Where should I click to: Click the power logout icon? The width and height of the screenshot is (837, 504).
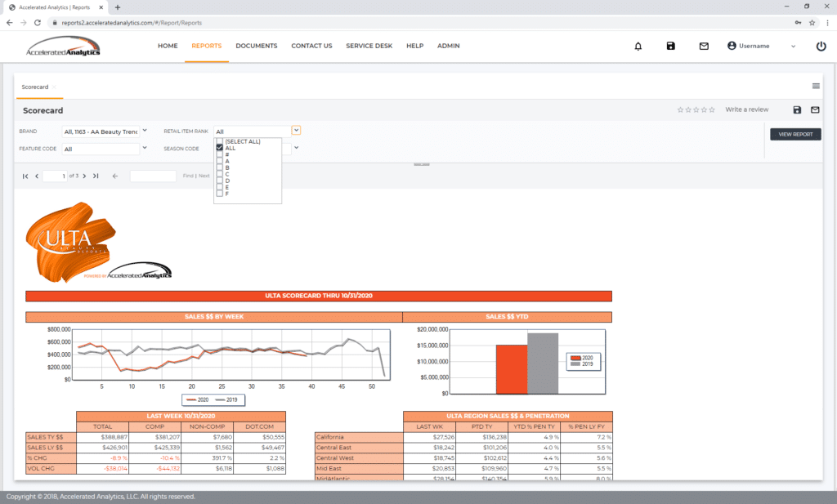pos(821,46)
